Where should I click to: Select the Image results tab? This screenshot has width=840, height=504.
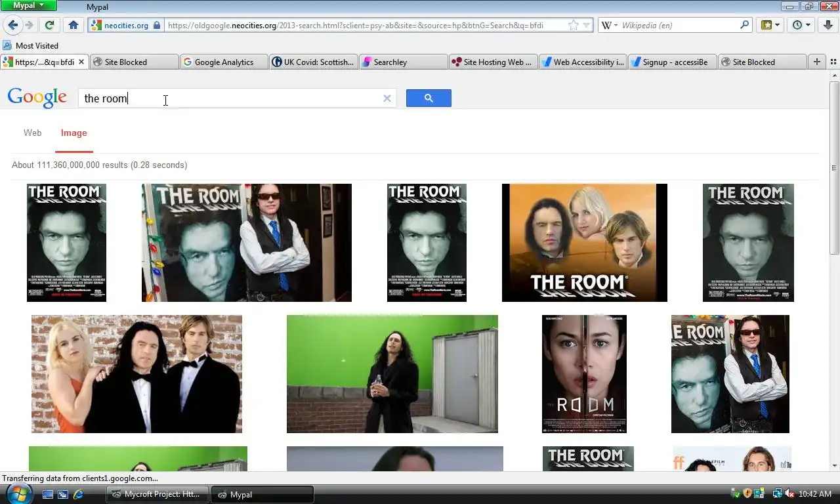pyautogui.click(x=73, y=133)
